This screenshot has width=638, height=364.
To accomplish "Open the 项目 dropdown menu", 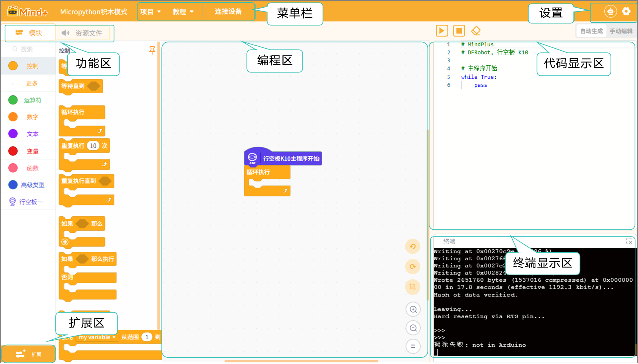I will (150, 12).
